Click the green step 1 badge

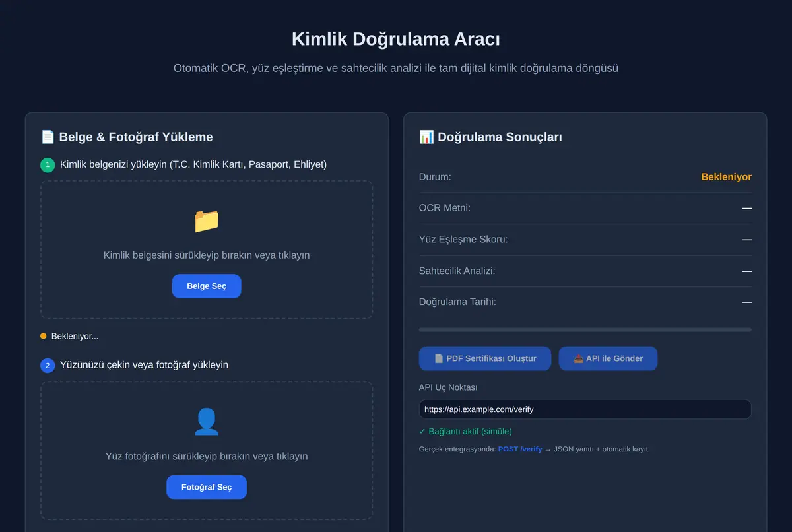coord(48,165)
